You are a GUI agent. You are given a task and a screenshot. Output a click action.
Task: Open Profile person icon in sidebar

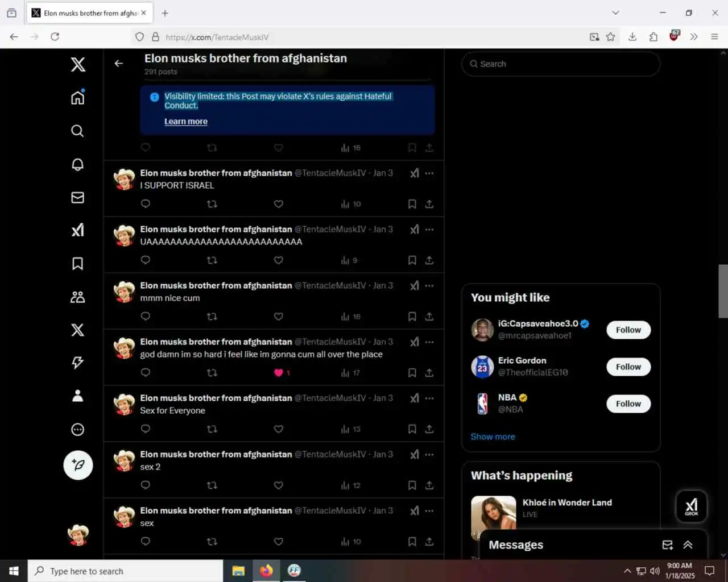pos(78,396)
